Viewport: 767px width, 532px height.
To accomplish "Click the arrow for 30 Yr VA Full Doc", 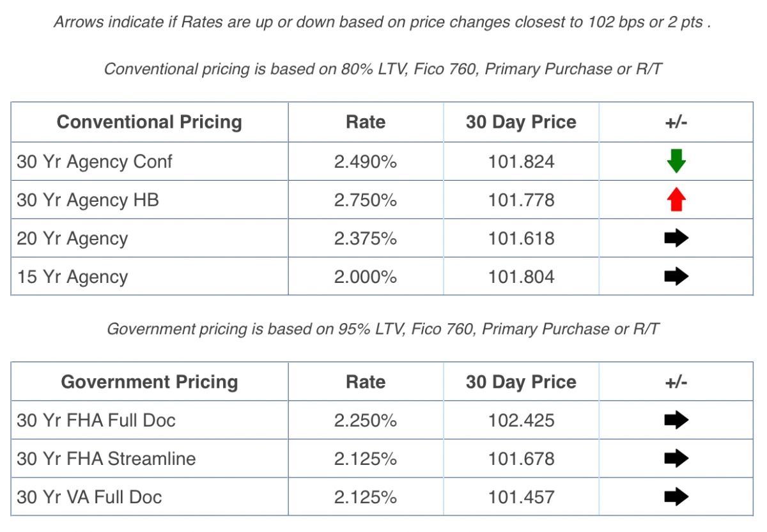I will point(676,497).
